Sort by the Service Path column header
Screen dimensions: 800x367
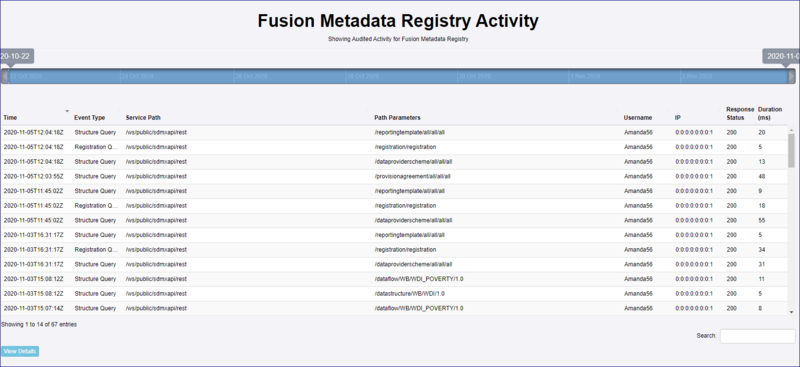143,117
